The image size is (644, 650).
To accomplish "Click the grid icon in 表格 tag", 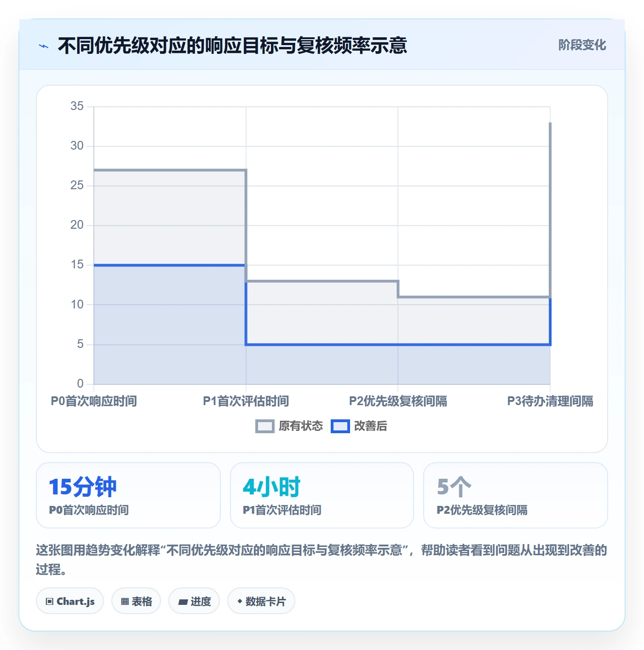I will click(125, 602).
